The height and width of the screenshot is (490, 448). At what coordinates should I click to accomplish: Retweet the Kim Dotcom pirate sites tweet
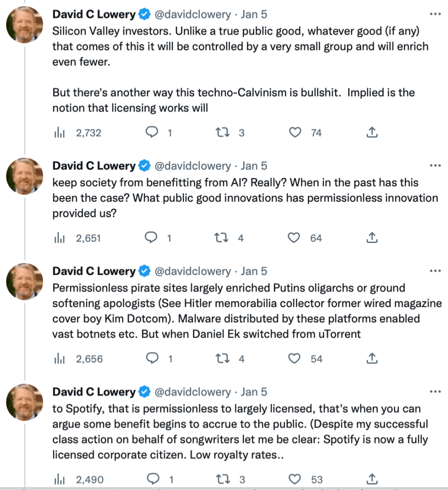[222, 358]
